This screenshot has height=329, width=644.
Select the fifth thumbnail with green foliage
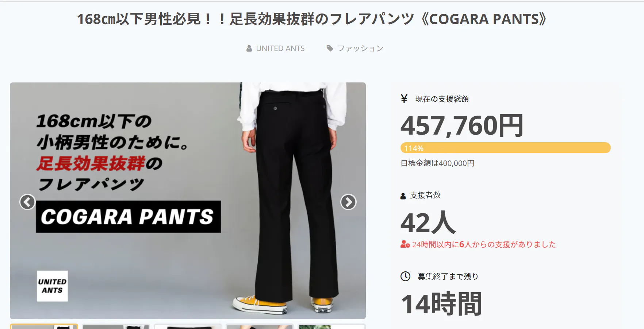[x=331, y=326]
